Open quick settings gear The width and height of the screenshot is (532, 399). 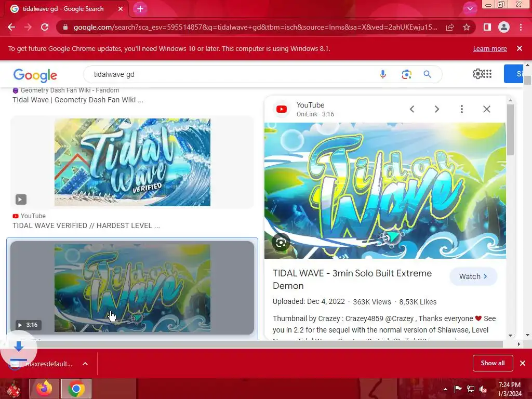tap(477, 74)
